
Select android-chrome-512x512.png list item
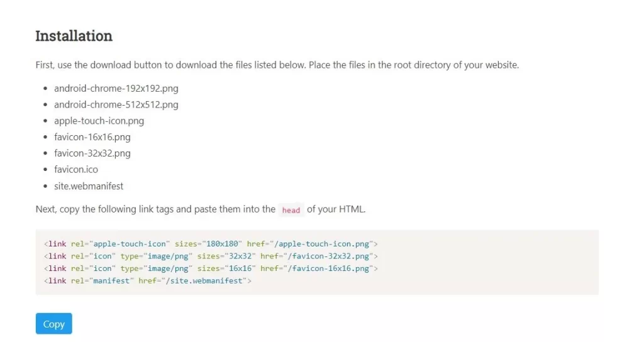pyautogui.click(x=116, y=105)
